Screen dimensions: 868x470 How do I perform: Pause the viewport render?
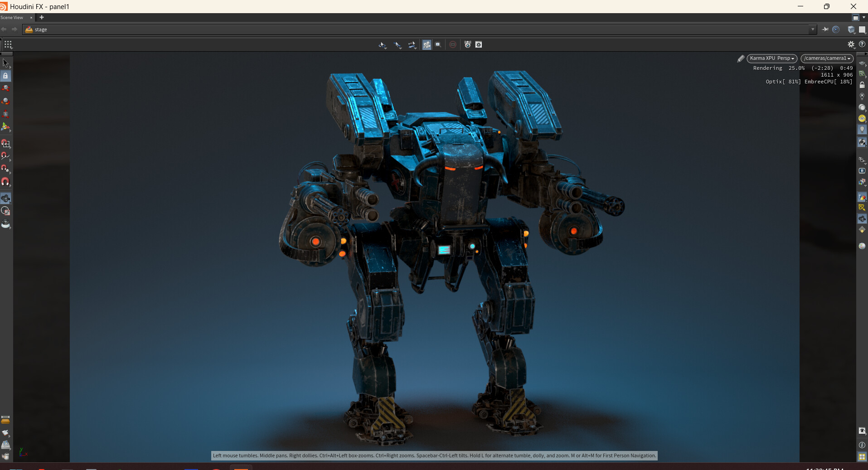pos(862,171)
